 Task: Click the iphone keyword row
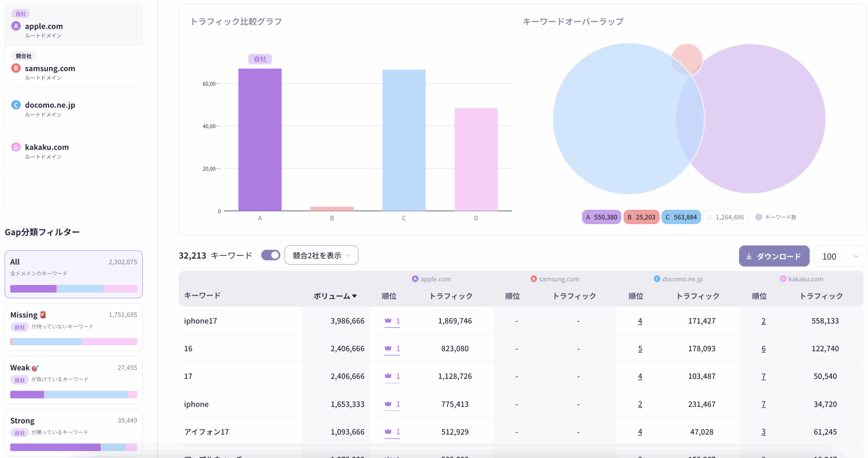coord(196,404)
